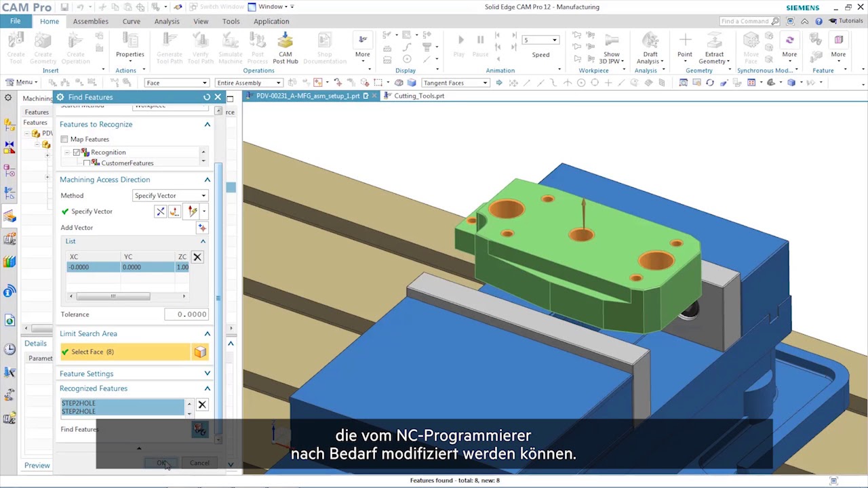Switch to the View ribbon tab
The height and width of the screenshot is (488, 868).
201,21
